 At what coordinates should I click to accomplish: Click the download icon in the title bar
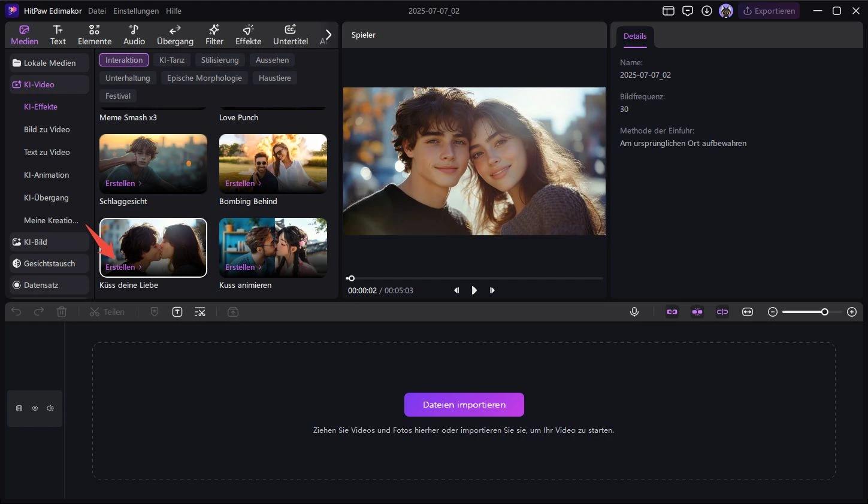(707, 11)
